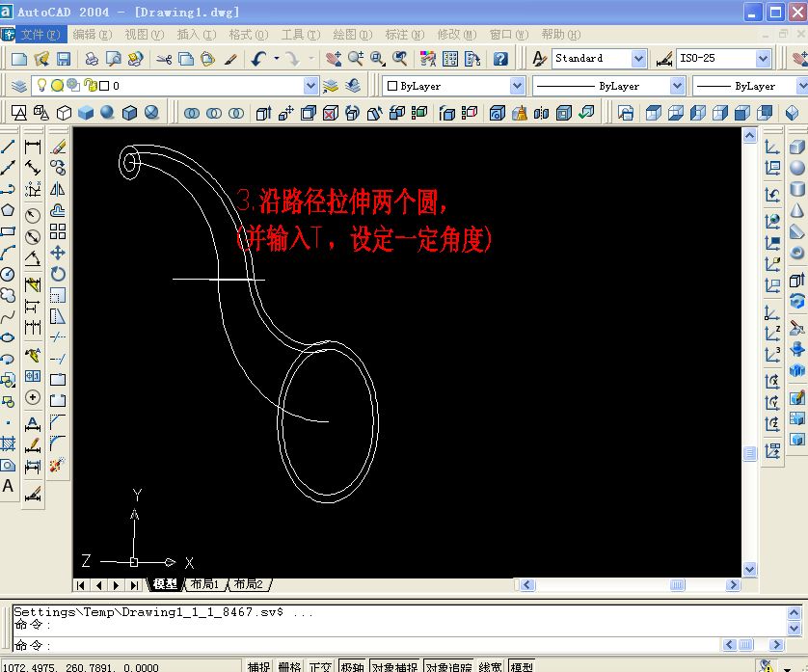
Task: Open the 文件 menu
Action: pyautogui.click(x=40, y=35)
